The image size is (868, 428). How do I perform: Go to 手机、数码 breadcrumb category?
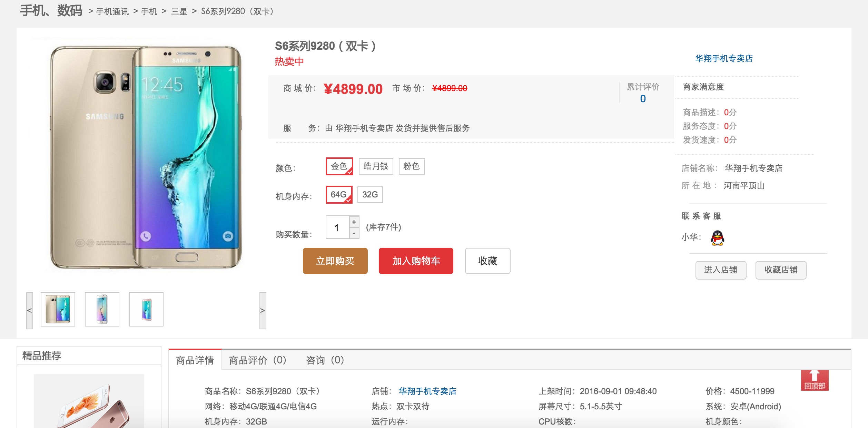pyautogui.click(x=51, y=11)
